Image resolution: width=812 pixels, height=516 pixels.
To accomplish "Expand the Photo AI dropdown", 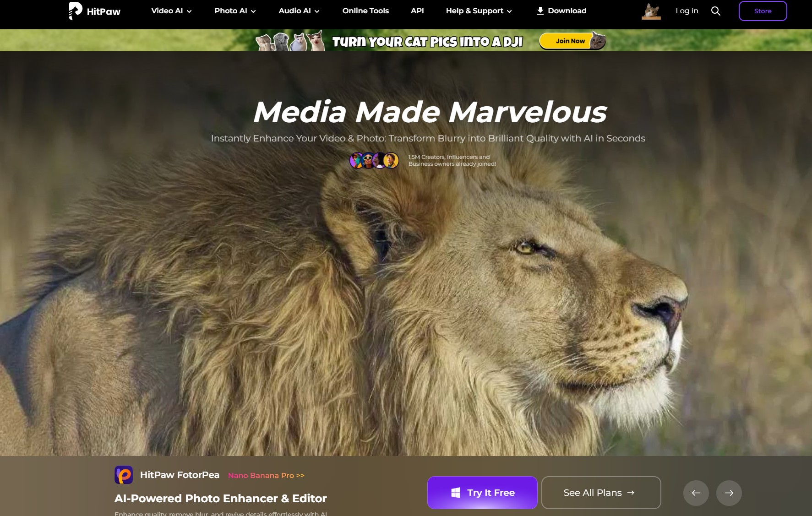I will [235, 11].
